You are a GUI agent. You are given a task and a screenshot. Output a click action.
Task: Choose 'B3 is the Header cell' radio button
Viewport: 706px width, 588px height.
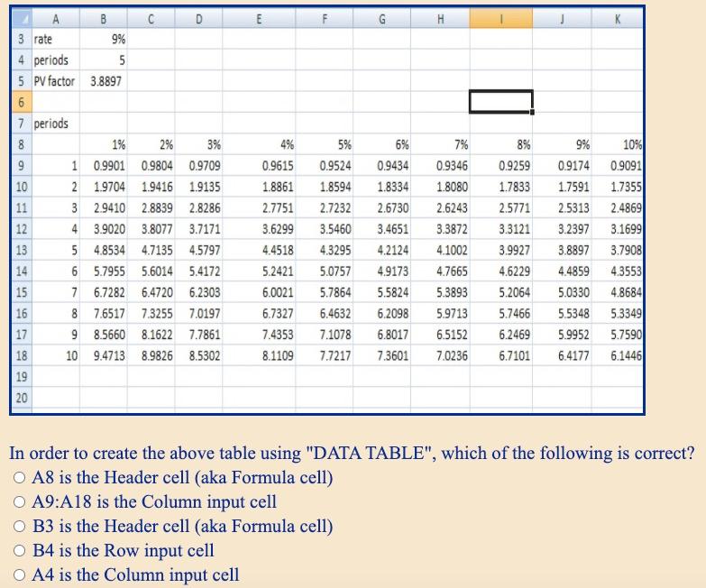pos(19,527)
